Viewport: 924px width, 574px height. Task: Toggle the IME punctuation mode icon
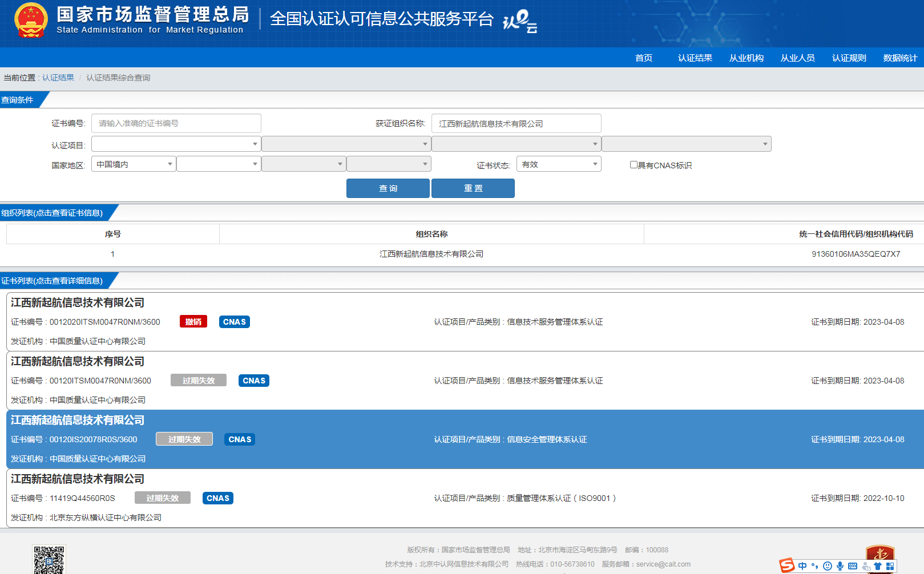pyautogui.click(x=814, y=566)
